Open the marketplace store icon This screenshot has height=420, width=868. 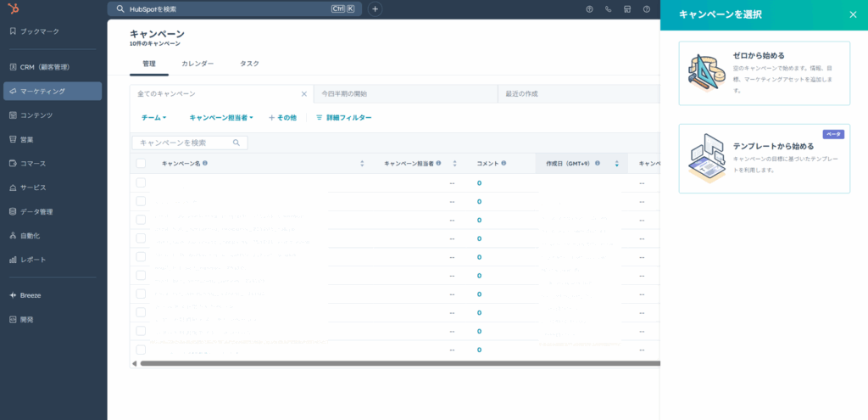point(627,9)
